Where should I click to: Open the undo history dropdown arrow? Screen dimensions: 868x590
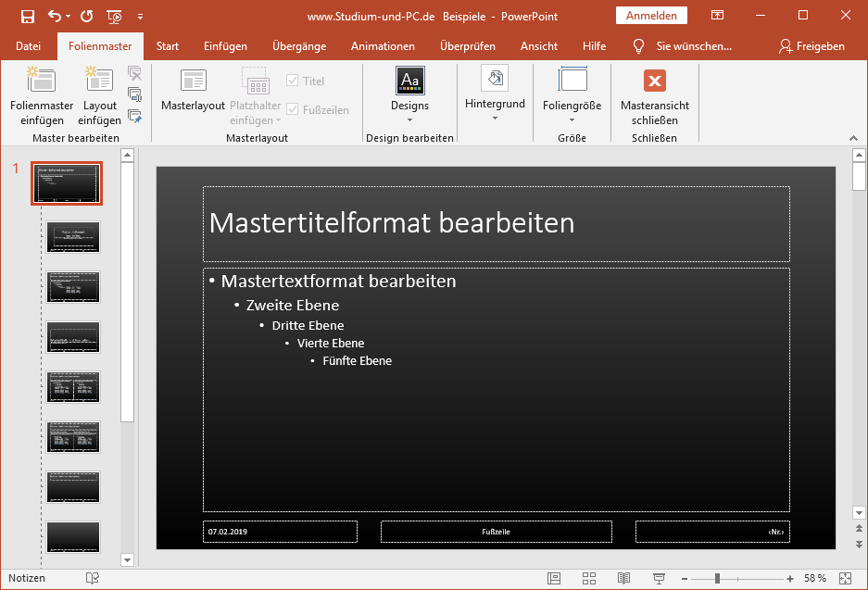(x=69, y=16)
